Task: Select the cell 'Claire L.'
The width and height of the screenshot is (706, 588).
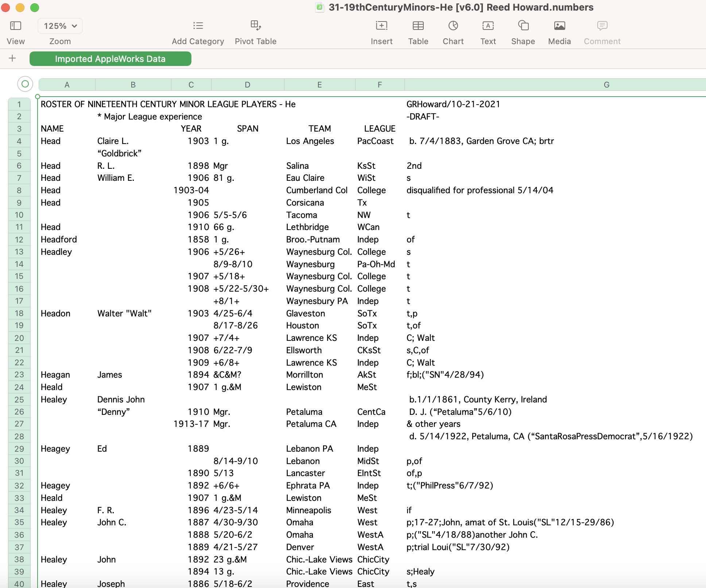Action: click(x=113, y=141)
